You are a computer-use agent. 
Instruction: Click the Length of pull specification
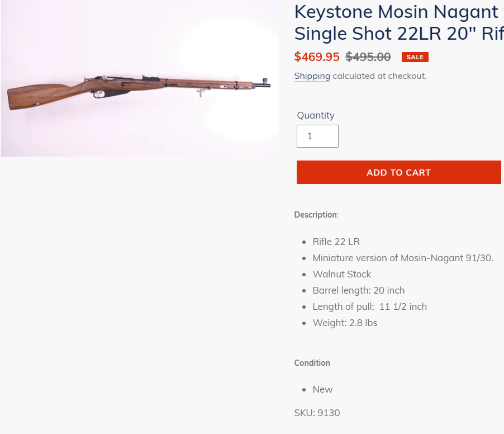click(x=369, y=306)
